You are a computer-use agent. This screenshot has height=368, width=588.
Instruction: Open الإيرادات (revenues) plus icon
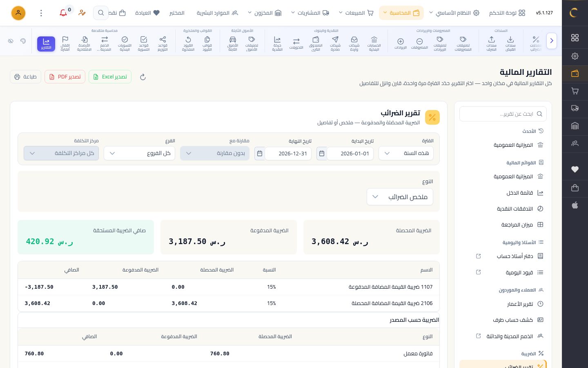[401, 44]
